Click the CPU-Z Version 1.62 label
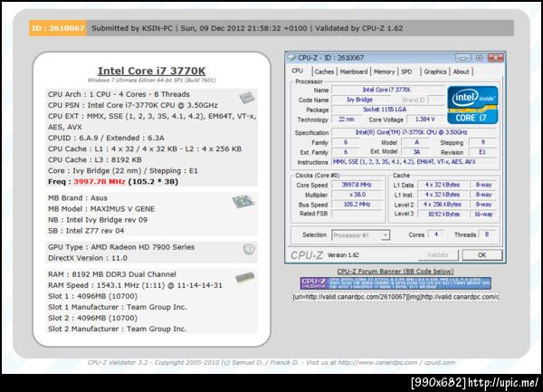Image resolution: width=543 pixels, height=392 pixels. [325, 255]
